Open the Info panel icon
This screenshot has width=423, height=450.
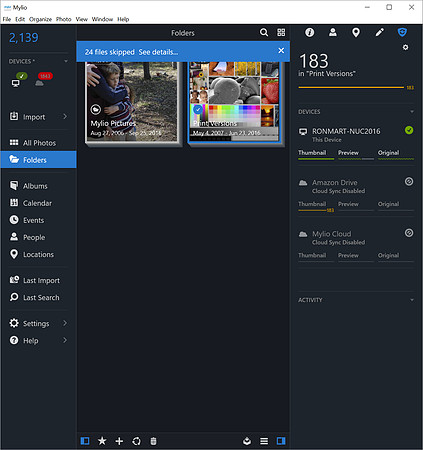pyautogui.click(x=310, y=32)
